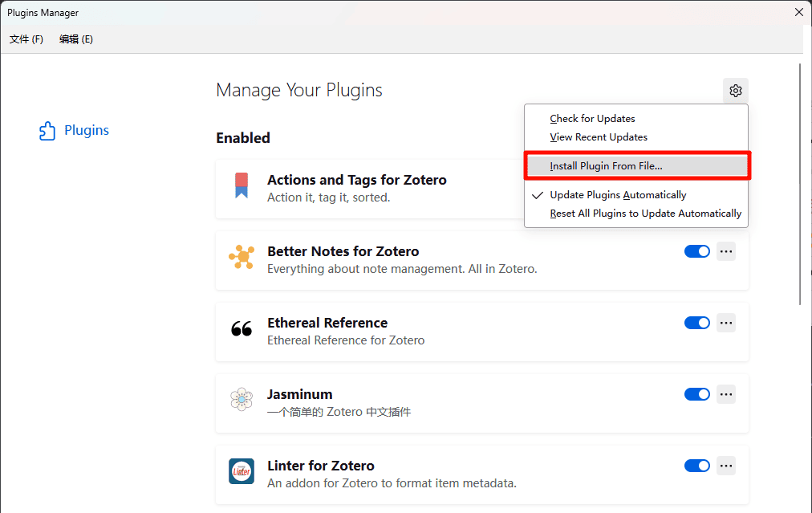Click the Linter for Zotero icon
The height and width of the screenshot is (513, 812).
(x=242, y=471)
